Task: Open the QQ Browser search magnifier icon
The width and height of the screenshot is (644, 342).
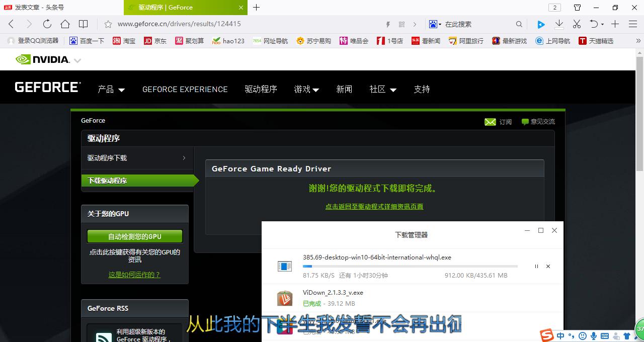Action: coord(519,24)
